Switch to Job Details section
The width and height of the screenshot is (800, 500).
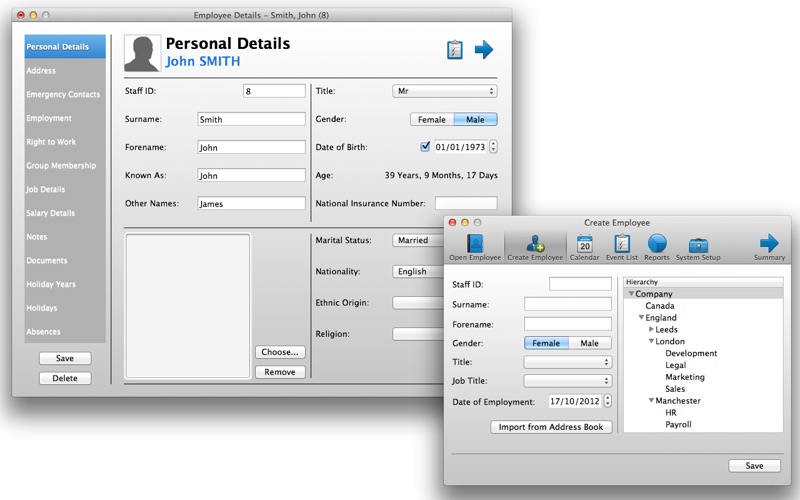[65, 189]
